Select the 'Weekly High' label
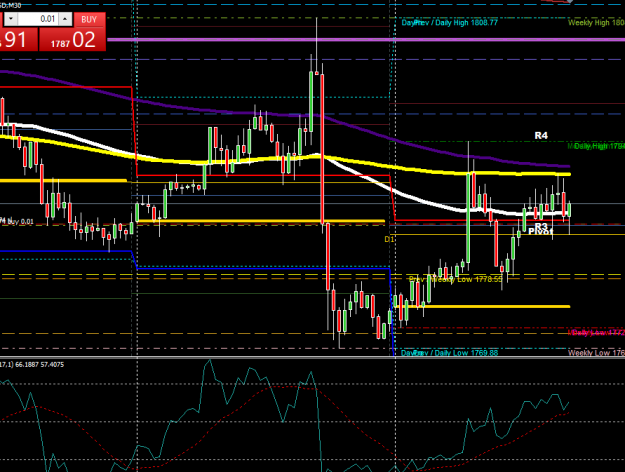Viewport: 625px width, 472px height. 596,23
